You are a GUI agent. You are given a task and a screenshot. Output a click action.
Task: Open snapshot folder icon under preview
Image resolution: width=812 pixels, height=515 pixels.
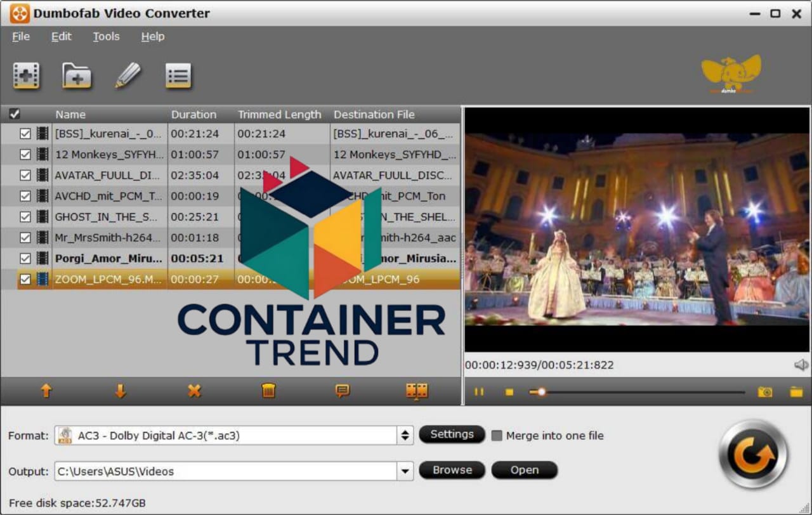(796, 392)
